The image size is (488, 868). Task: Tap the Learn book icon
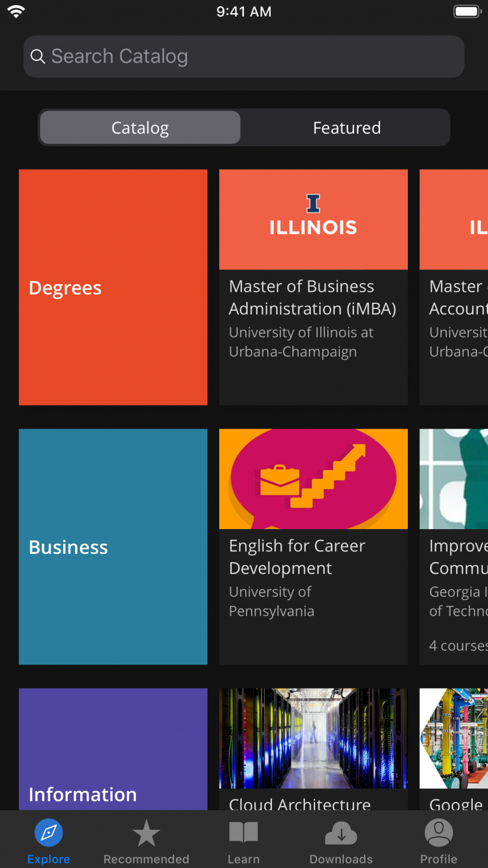coord(244,832)
